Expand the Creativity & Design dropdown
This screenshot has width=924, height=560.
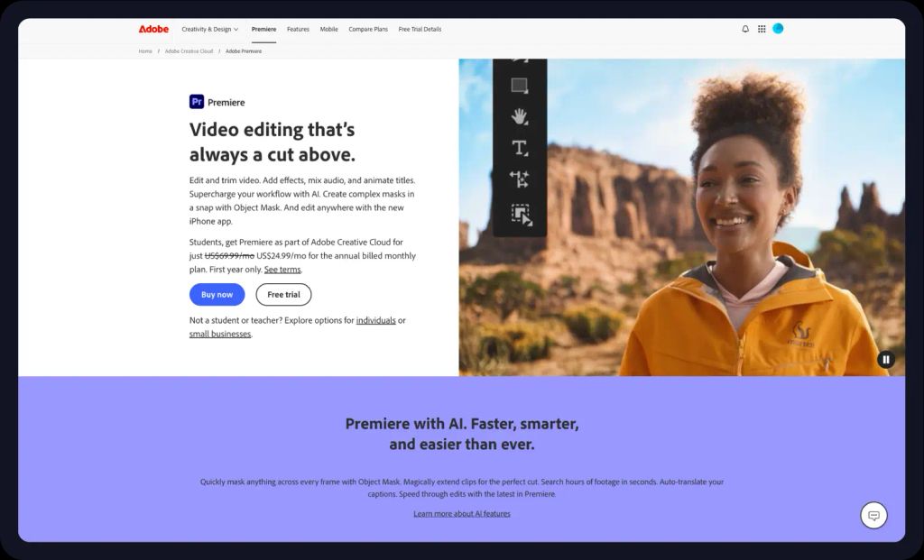pyautogui.click(x=209, y=28)
